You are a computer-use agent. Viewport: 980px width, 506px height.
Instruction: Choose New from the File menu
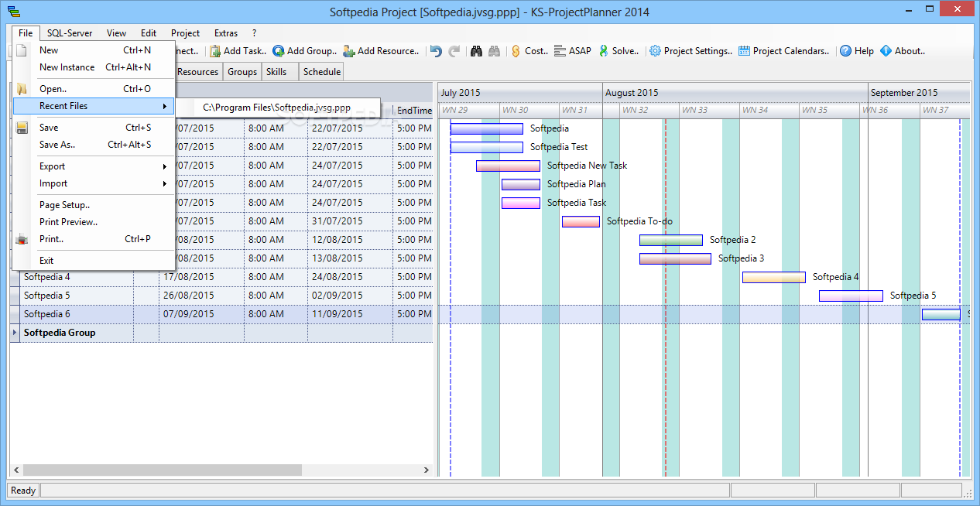coord(94,50)
